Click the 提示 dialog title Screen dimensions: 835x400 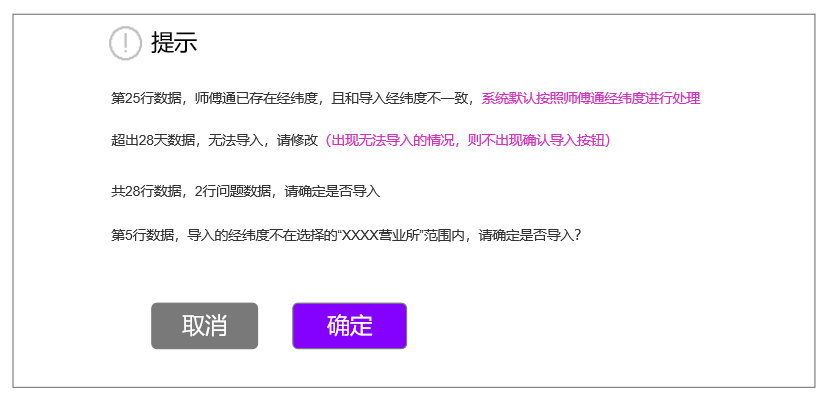(174, 42)
